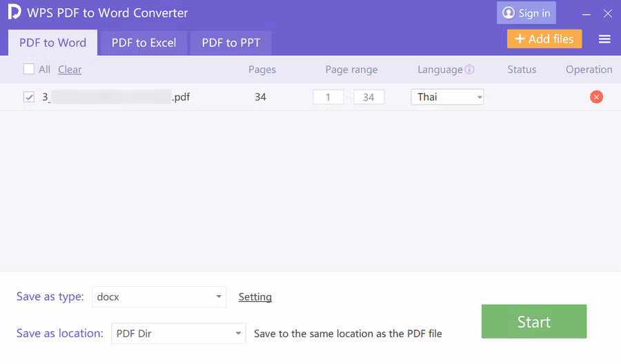Click the Status column header
The image size is (621, 364).
[522, 70]
